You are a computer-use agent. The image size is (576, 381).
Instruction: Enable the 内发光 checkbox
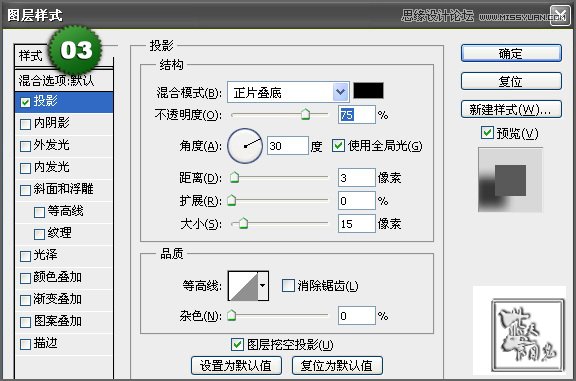[25, 168]
